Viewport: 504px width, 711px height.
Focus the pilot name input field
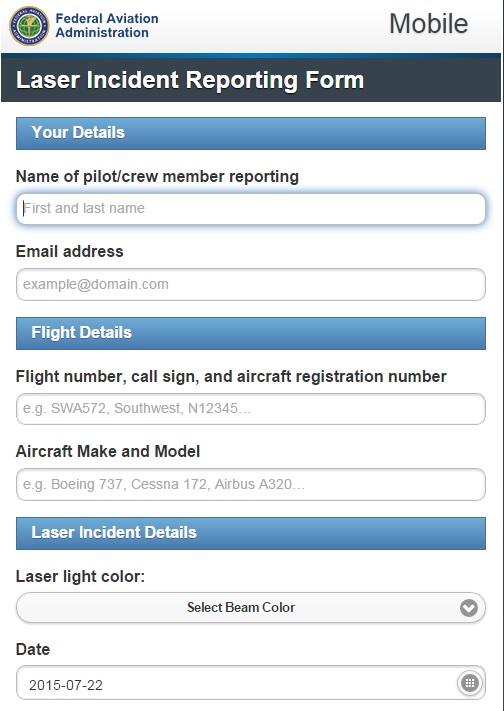pos(251,209)
